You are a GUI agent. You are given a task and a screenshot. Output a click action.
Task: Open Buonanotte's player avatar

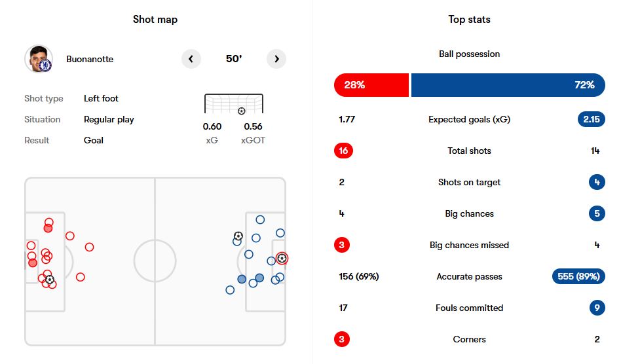38,59
